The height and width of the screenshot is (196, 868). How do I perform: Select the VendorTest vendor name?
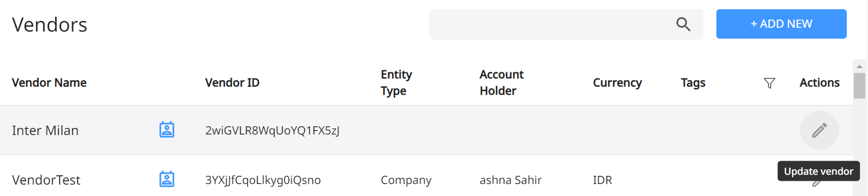coord(46,180)
